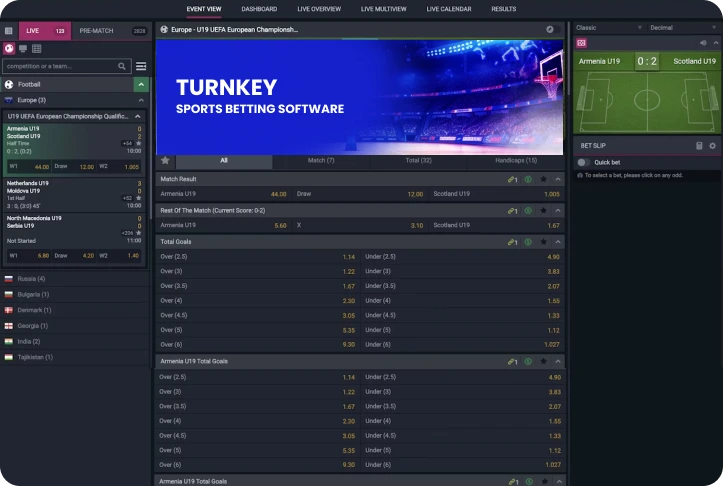Image resolution: width=723 pixels, height=486 pixels.
Task: Toggle the Quick bet switch
Action: [583, 162]
